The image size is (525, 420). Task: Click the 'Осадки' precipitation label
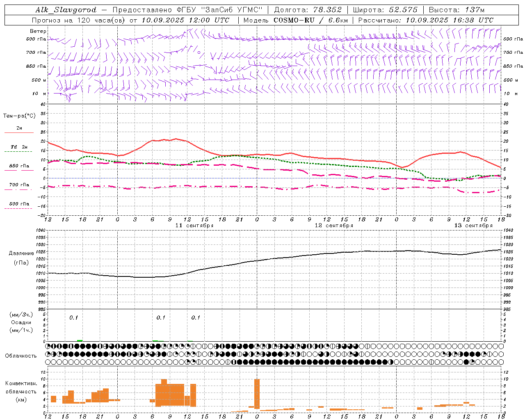coord(21,322)
